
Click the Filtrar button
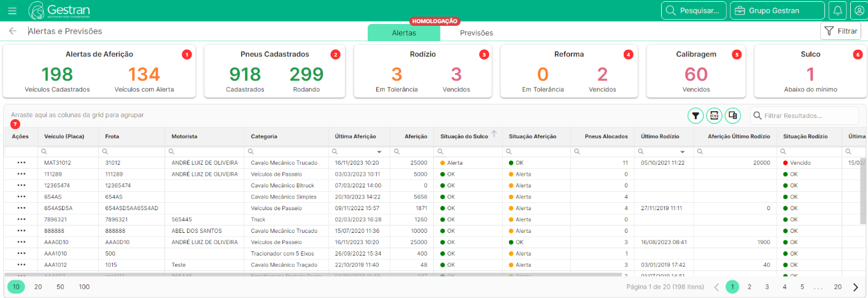click(x=840, y=31)
